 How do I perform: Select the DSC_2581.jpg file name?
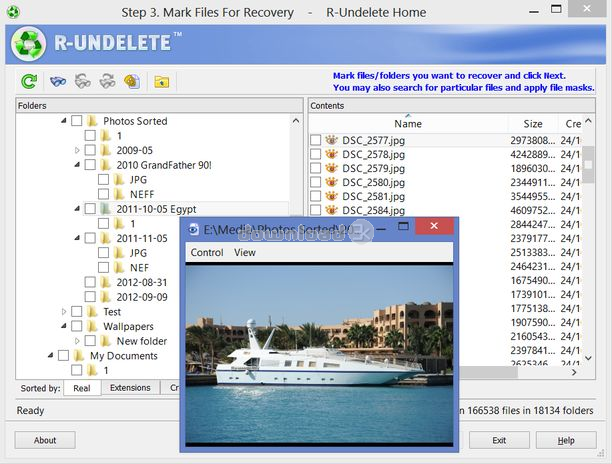click(x=374, y=196)
